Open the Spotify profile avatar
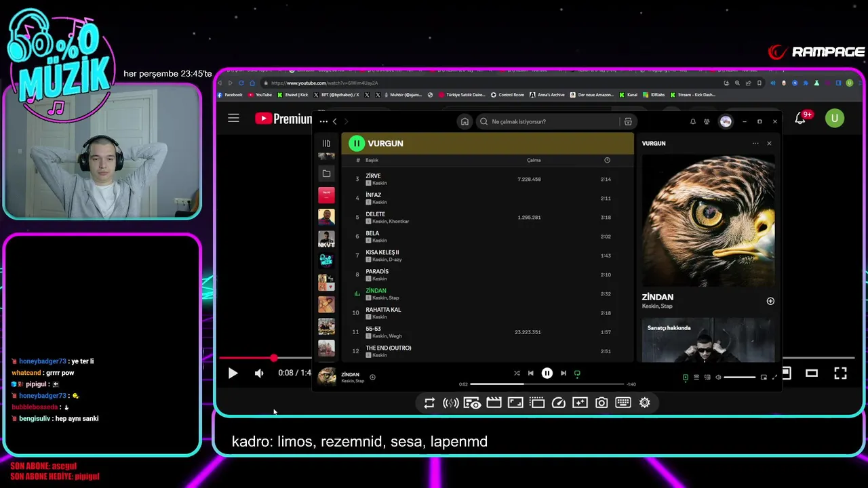 tap(726, 121)
